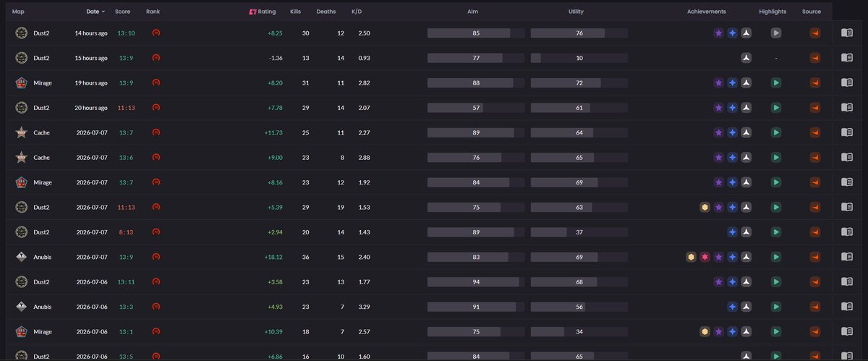This screenshot has height=361, width=868.
Task: Click FACEIT source icon in the +9.00 Cache row
Action: [814, 158]
